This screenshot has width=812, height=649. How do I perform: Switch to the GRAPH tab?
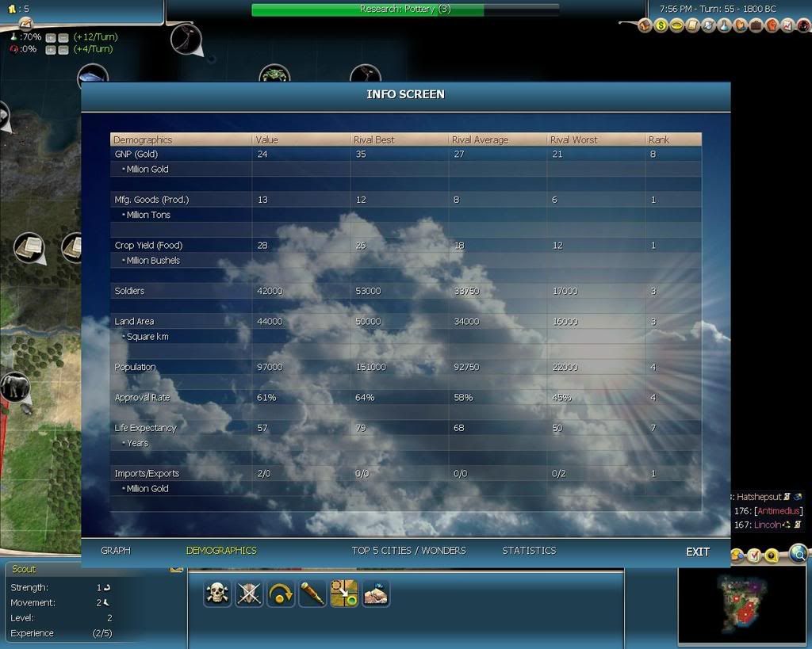pos(116,551)
